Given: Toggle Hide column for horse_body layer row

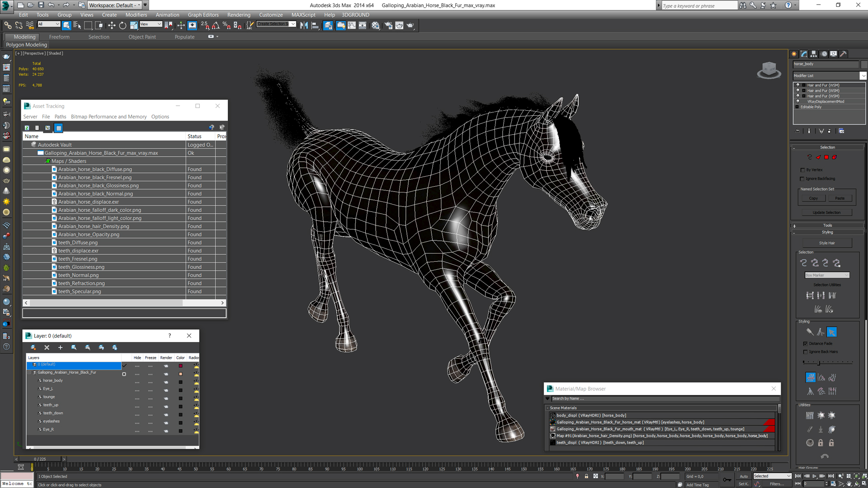Looking at the screenshot, I should coord(137,382).
